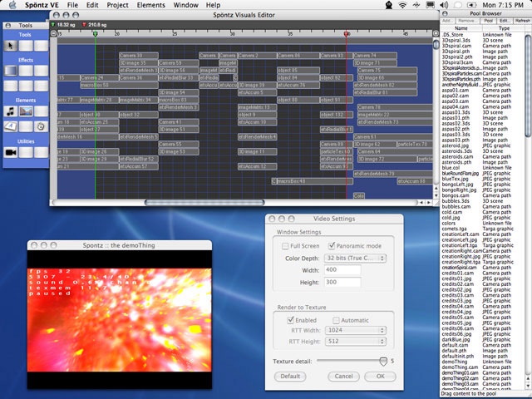Enable the Full Screen checkbox

(284, 246)
